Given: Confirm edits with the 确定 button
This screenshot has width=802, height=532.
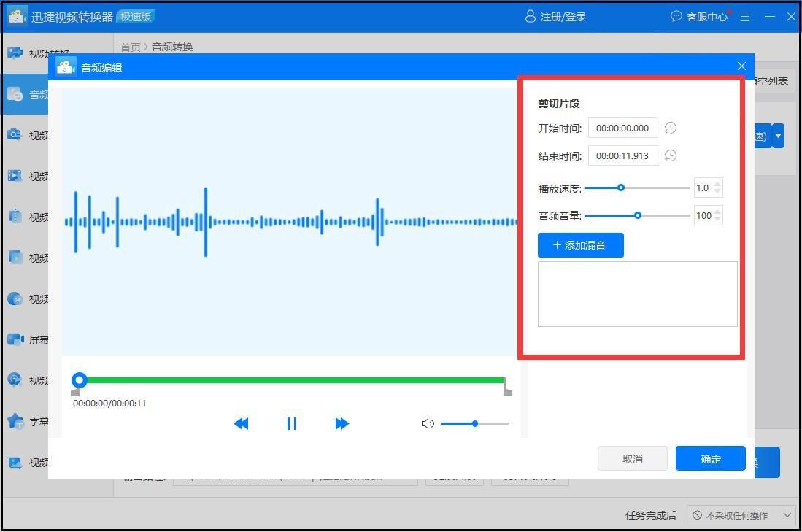Looking at the screenshot, I should click(709, 458).
